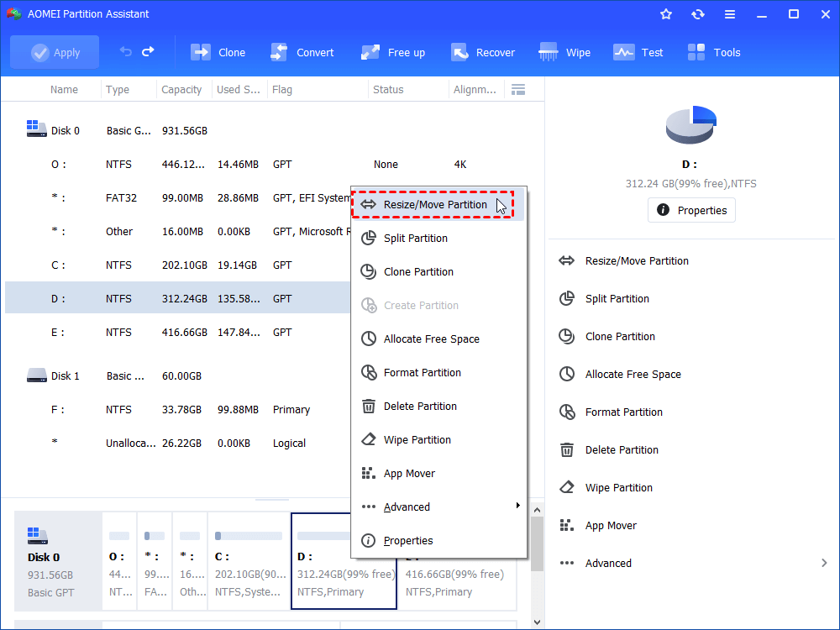The width and height of the screenshot is (840, 630).
Task: Click the star icon in the title bar
Action: pyautogui.click(x=665, y=13)
